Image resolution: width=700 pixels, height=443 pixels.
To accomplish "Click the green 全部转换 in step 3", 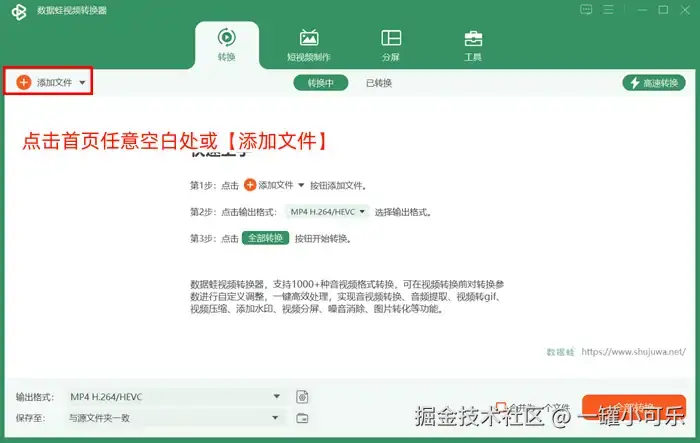I will pos(266,238).
